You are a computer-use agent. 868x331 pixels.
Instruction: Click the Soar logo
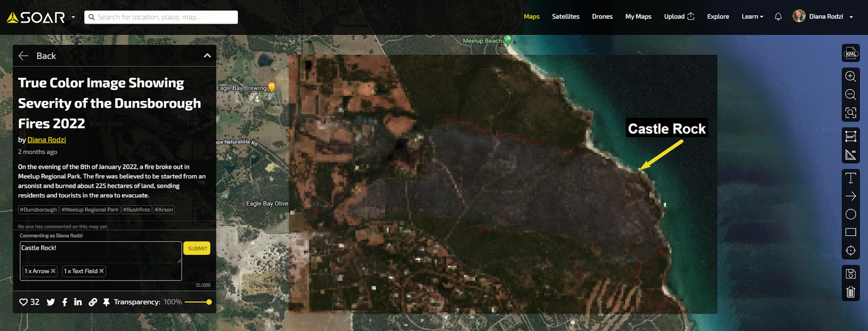click(x=36, y=17)
